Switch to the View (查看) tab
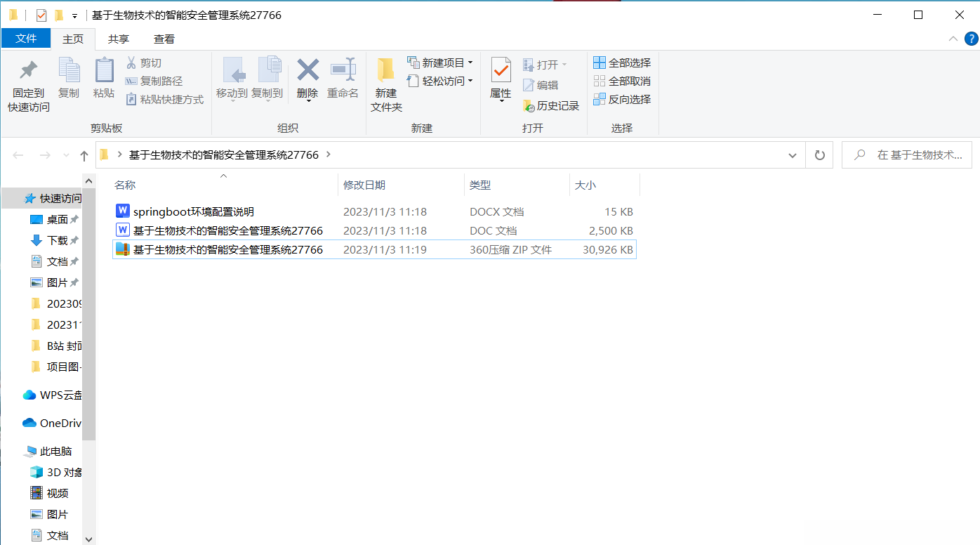 click(x=164, y=39)
